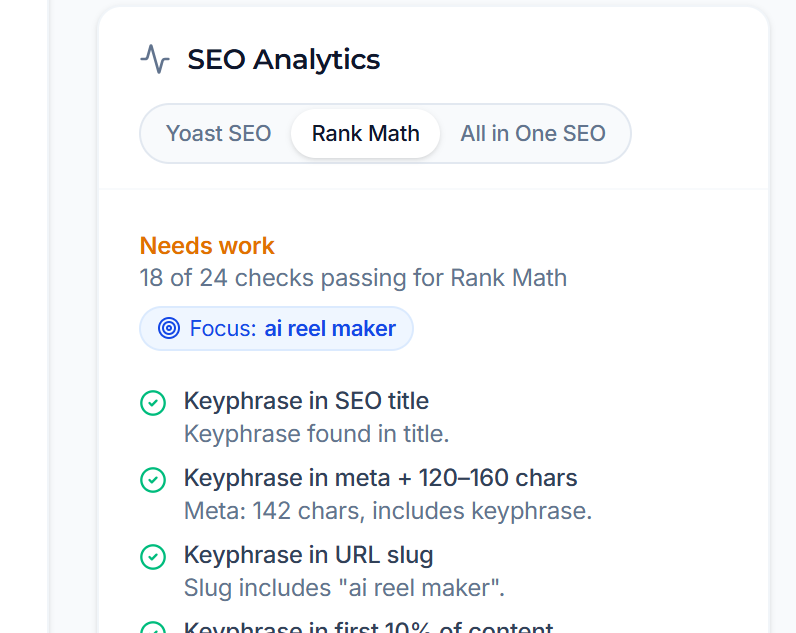Select the Rank Math tab
Image resolution: width=796 pixels, height=633 pixels.
click(366, 134)
